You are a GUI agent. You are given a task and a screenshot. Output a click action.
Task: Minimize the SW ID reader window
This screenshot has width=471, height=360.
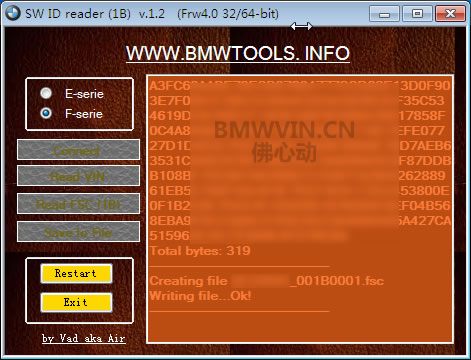[x=384, y=14]
